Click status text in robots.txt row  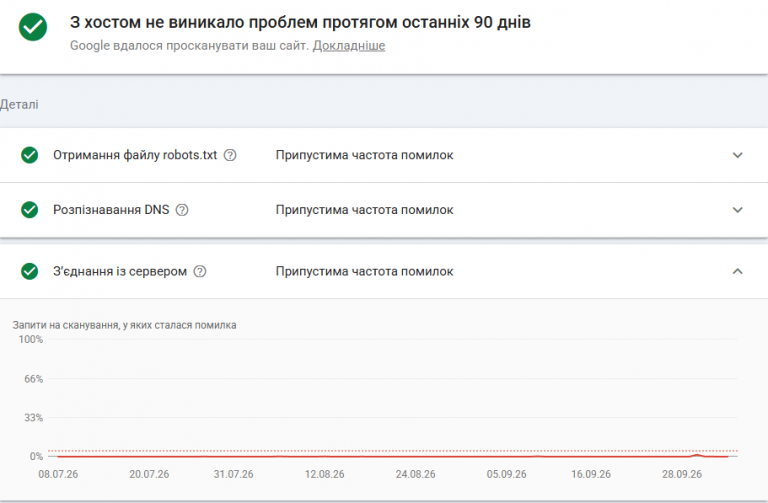364,155
